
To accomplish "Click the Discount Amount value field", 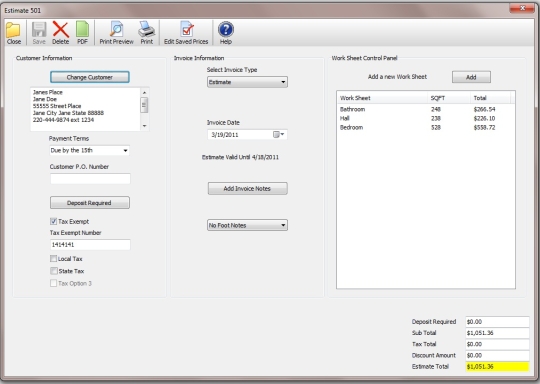I will (497, 355).
